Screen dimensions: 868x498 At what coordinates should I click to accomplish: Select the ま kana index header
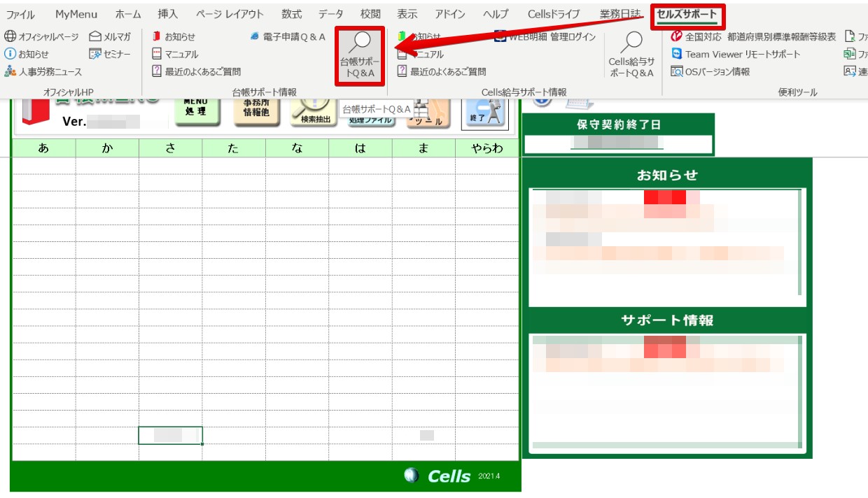coord(423,148)
